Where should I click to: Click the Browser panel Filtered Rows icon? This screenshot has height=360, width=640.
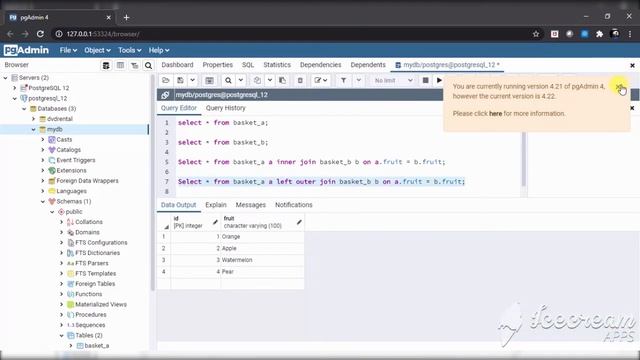coord(134,65)
